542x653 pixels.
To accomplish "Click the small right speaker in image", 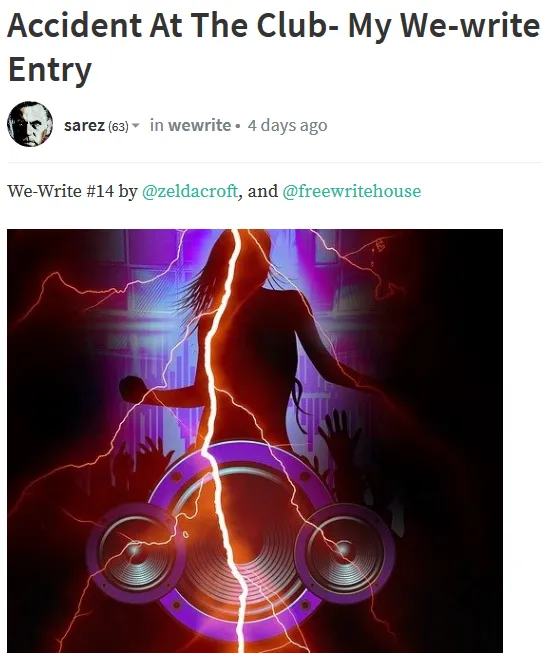I will click(344, 552).
